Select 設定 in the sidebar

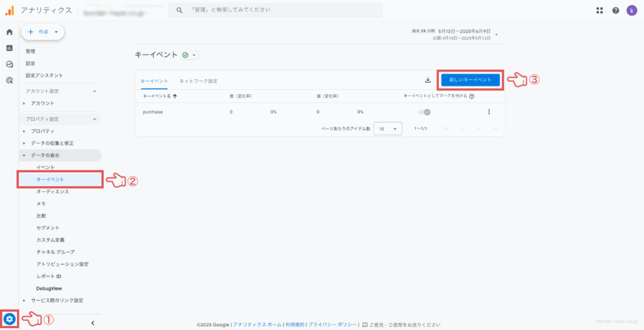(x=30, y=63)
